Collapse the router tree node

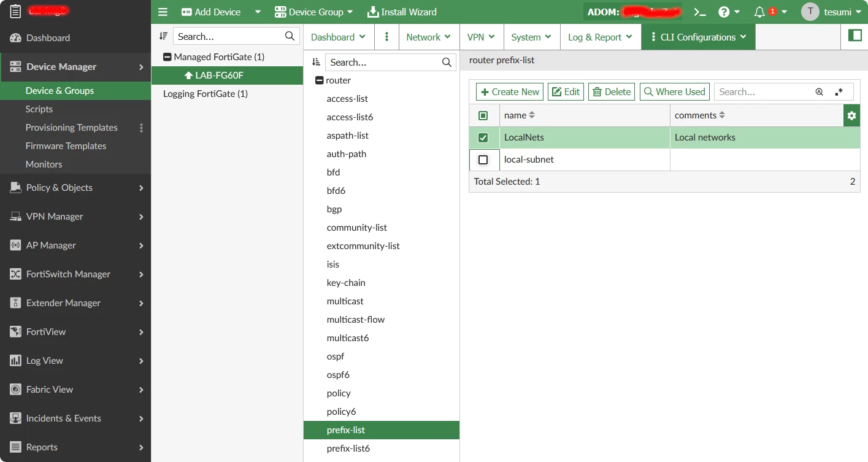[319, 80]
